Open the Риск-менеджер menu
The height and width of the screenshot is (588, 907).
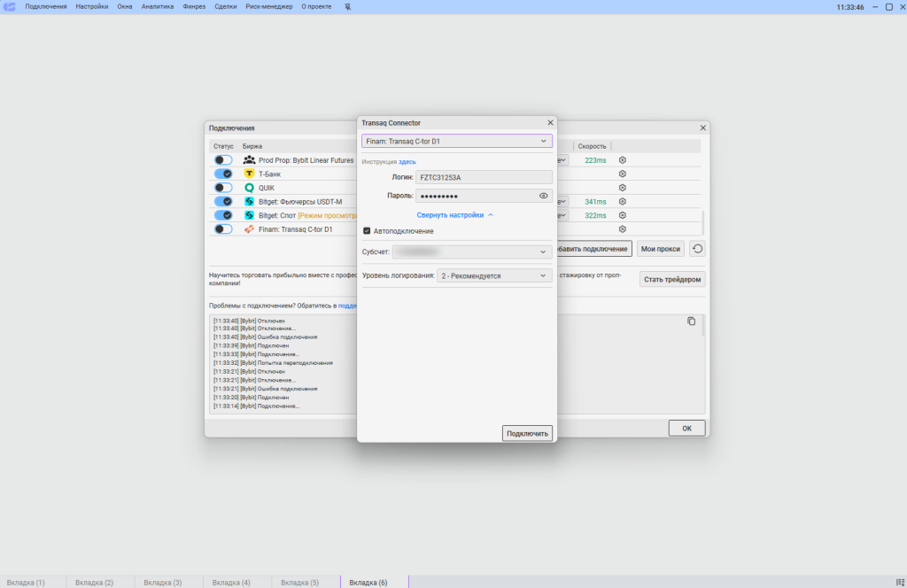(268, 7)
